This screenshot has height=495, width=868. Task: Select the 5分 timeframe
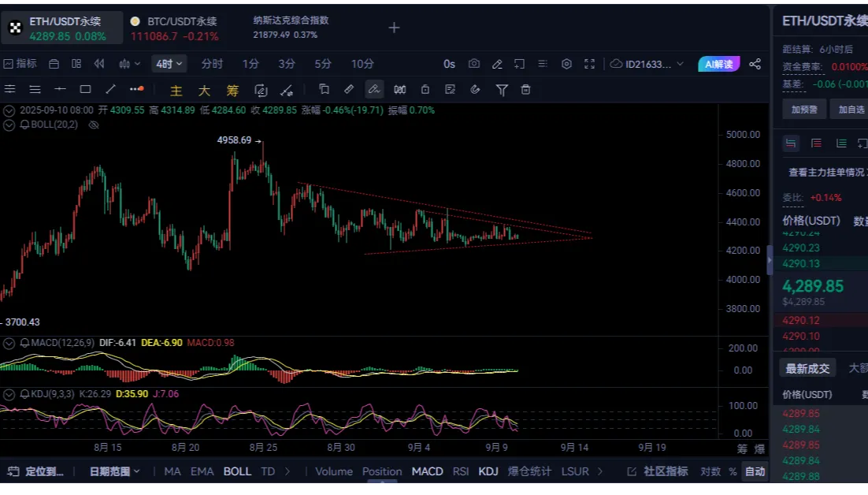[x=323, y=64]
